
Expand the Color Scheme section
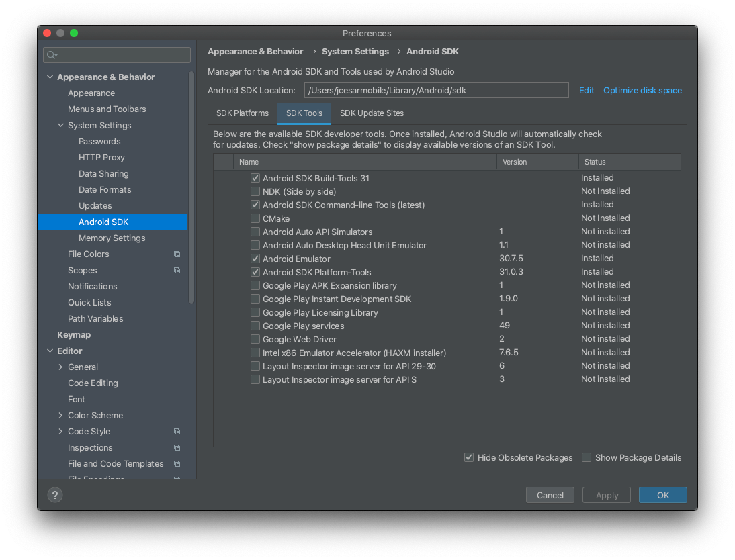(x=60, y=415)
